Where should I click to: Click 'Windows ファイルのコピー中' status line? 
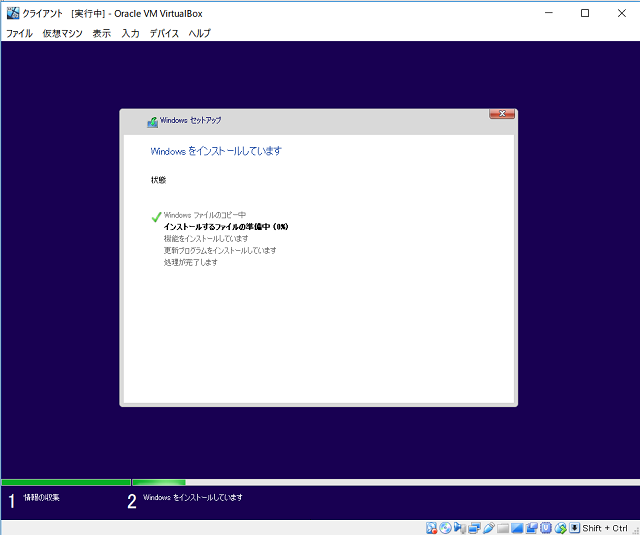point(204,215)
